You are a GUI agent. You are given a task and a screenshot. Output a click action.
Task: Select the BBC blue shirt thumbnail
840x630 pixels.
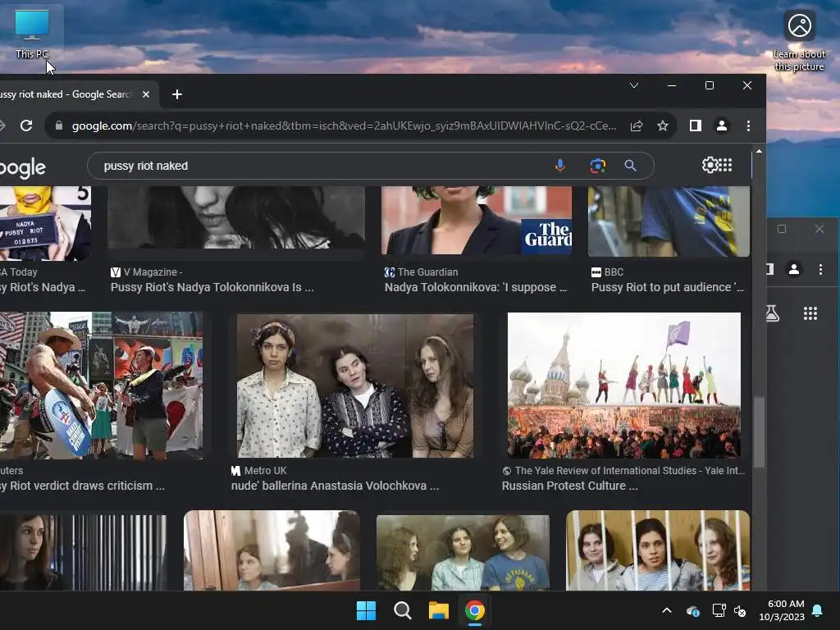pyautogui.click(x=669, y=221)
